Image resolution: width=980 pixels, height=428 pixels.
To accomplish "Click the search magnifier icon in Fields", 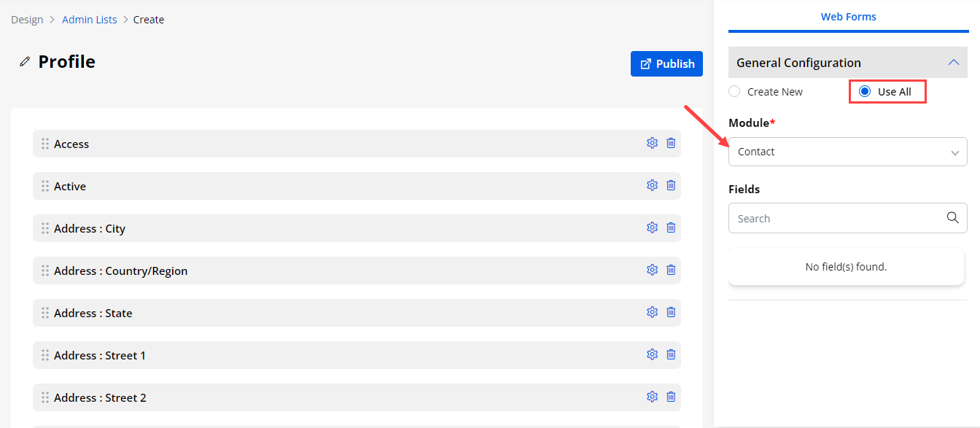I will click(952, 218).
